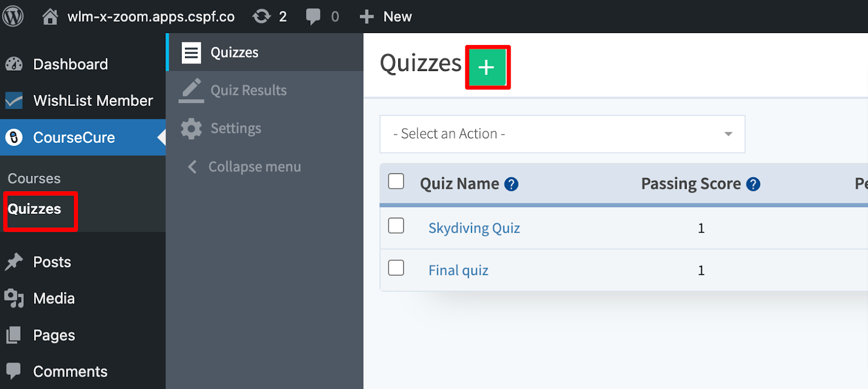Check the Final quiz checkbox
The height and width of the screenshot is (389, 868).
pos(396,267)
